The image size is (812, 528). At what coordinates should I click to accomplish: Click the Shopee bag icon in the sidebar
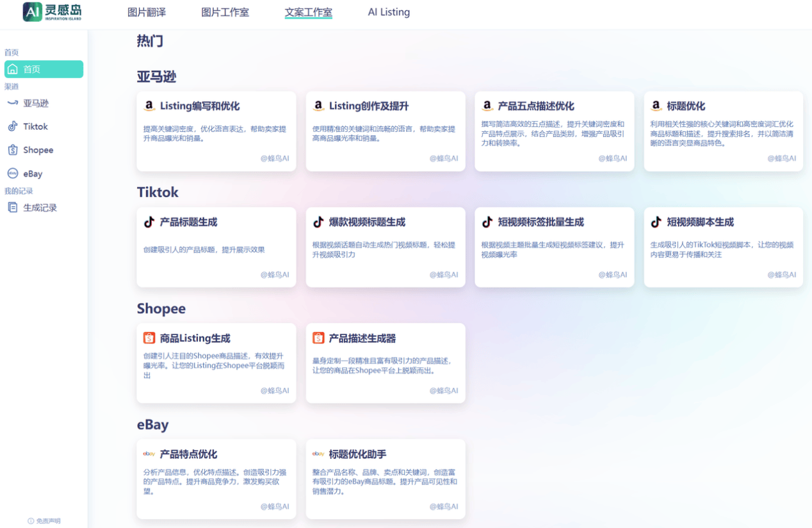pos(12,150)
